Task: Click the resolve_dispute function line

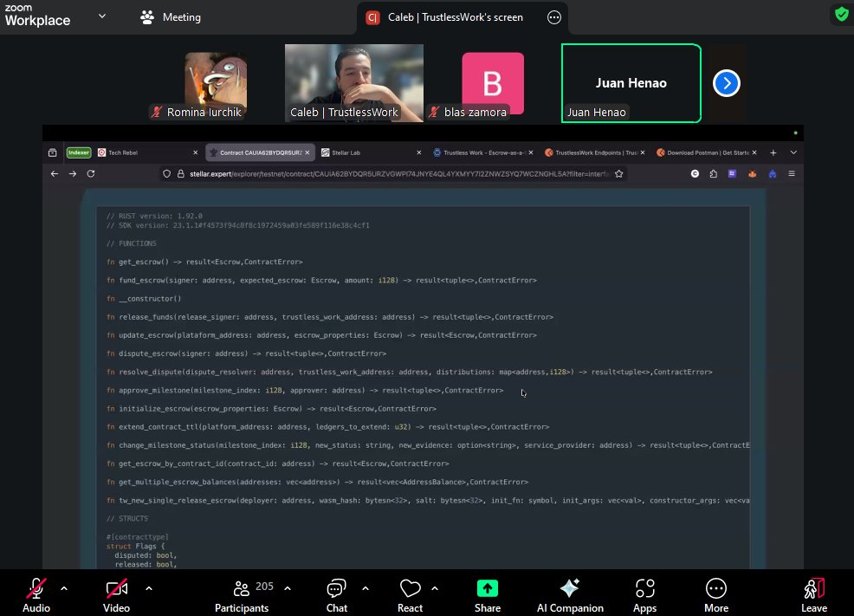Action: pyautogui.click(x=409, y=372)
